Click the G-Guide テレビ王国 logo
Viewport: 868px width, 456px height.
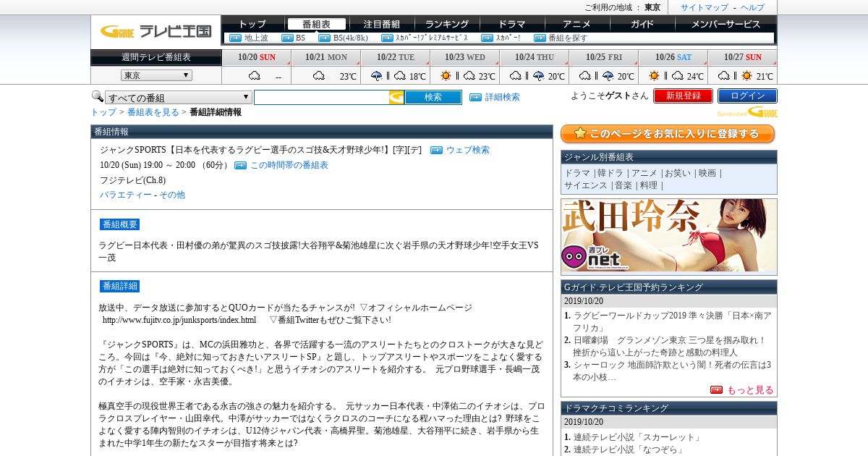[x=156, y=31]
